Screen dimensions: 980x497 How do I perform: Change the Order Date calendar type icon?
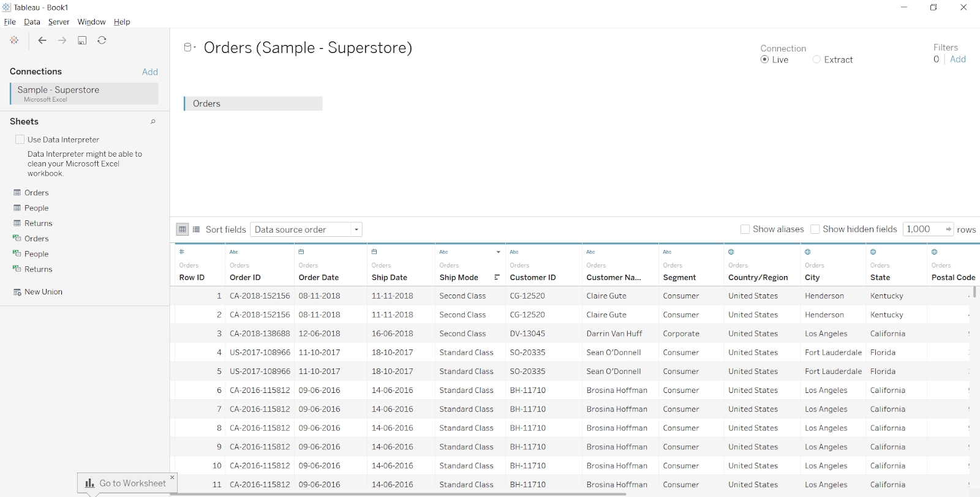pos(301,252)
